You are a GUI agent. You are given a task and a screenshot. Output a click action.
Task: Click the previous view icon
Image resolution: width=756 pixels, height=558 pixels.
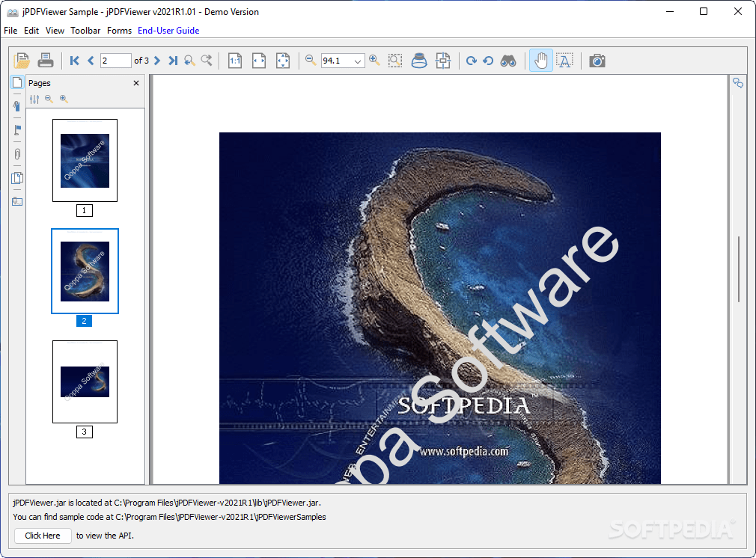click(x=189, y=61)
